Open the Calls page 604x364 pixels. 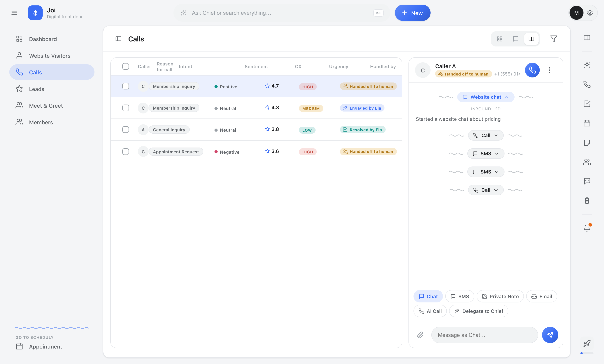[52, 72]
